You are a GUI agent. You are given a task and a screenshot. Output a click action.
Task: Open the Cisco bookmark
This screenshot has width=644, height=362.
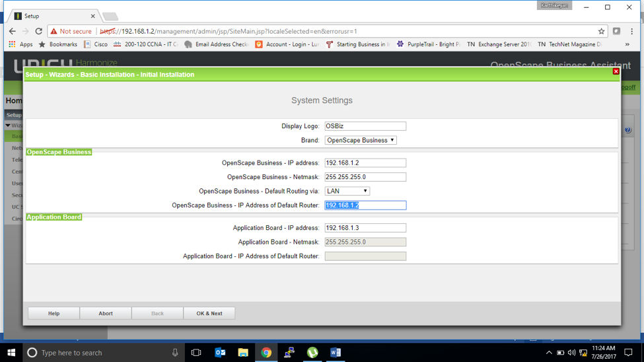pos(96,44)
